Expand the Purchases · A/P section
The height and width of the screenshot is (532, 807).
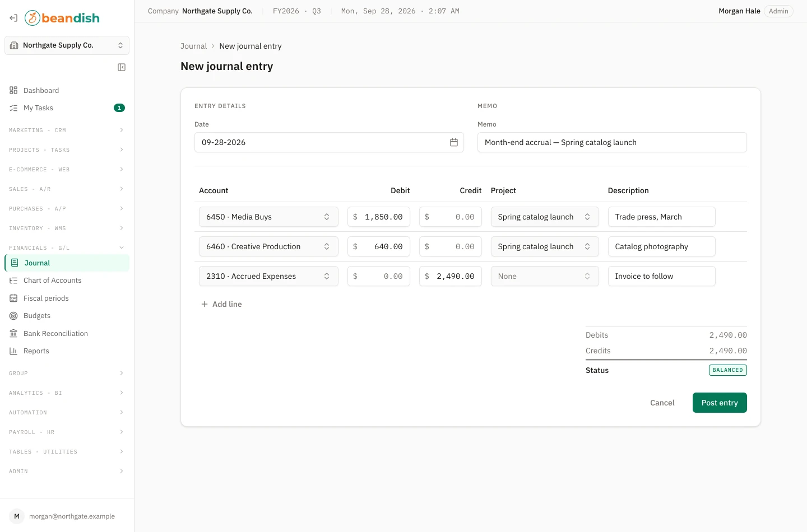[x=67, y=209]
